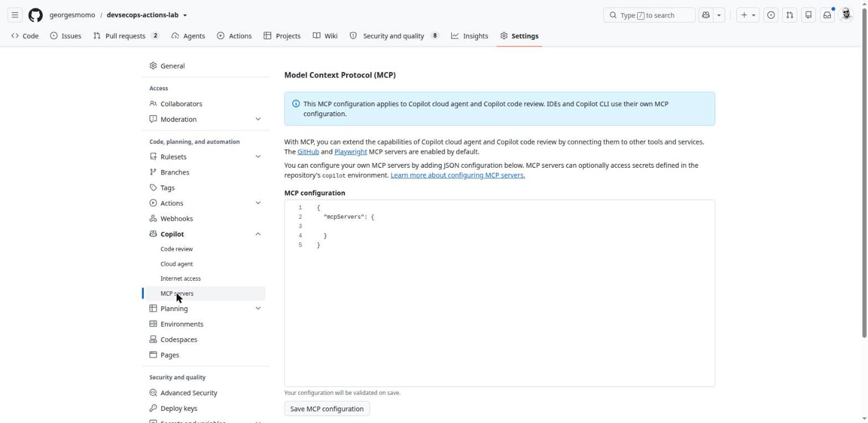Expand the Planning section chevron
868x423 pixels.
coord(258,308)
